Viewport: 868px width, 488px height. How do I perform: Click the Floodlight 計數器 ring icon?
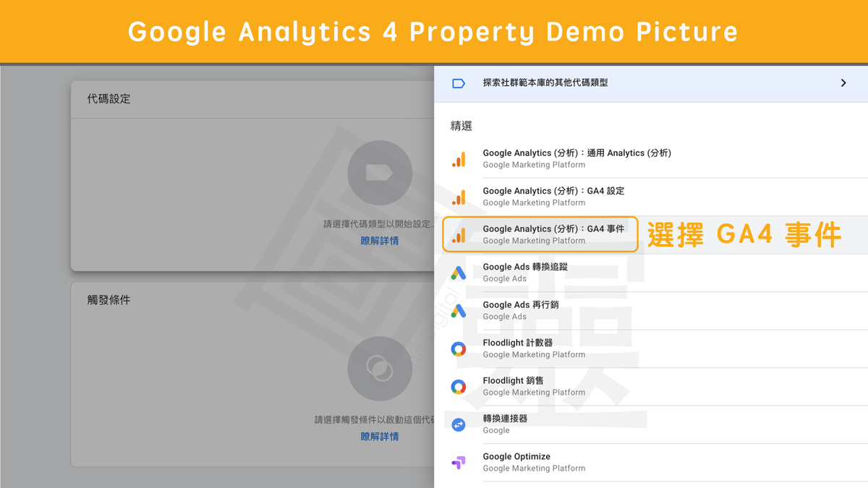[459, 349]
